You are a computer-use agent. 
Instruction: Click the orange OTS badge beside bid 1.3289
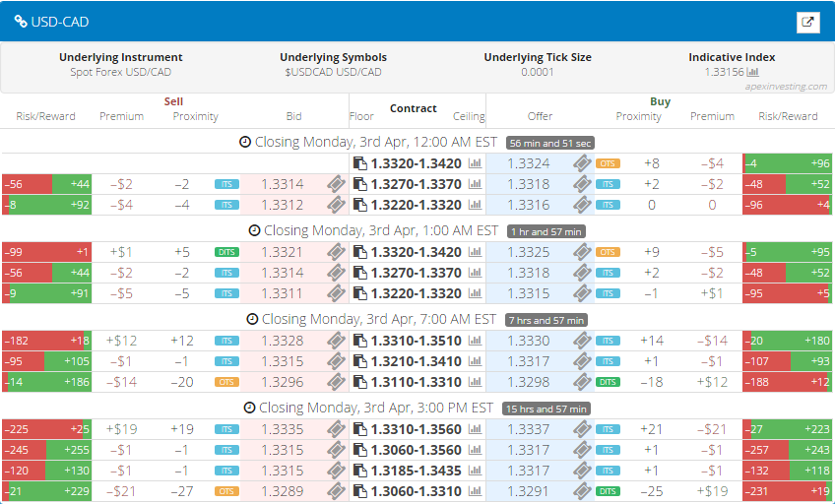(x=226, y=491)
